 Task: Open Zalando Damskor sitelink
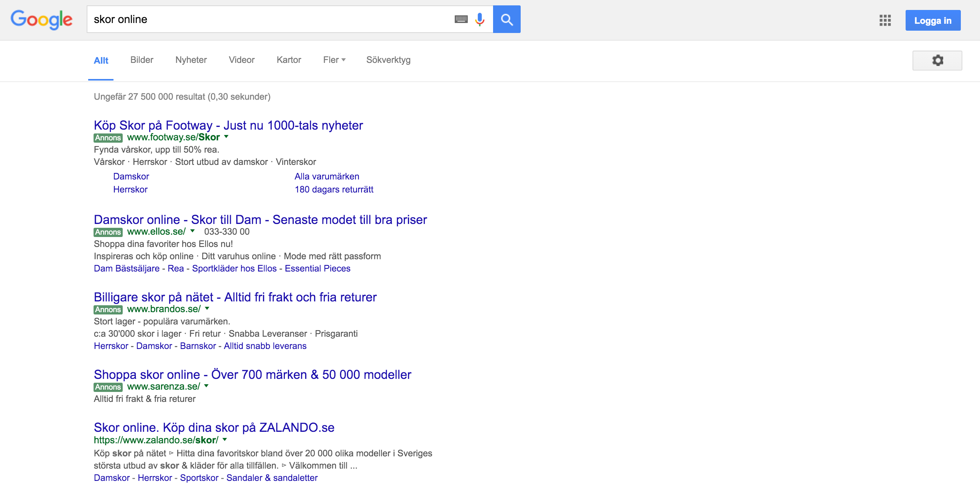[x=112, y=478]
